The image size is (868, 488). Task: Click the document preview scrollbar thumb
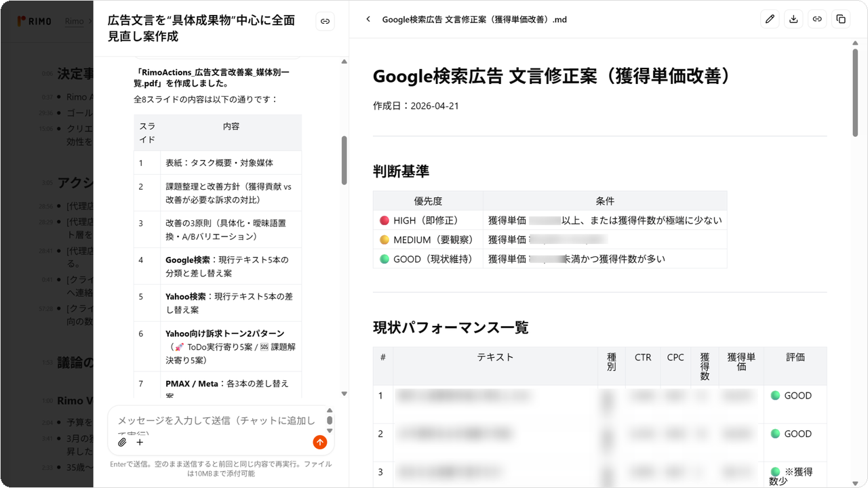(856, 92)
